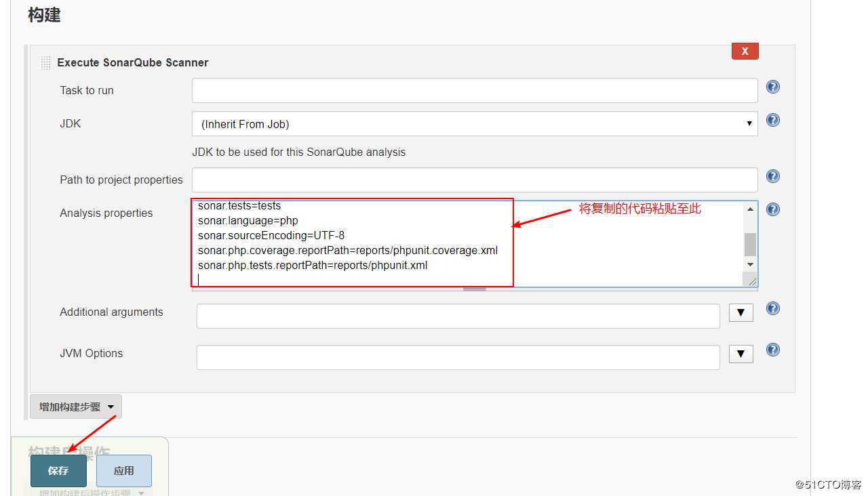Click the line sonar.sourceEncoding=UTF-8
This screenshot has width=868, height=496.
[271, 235]
